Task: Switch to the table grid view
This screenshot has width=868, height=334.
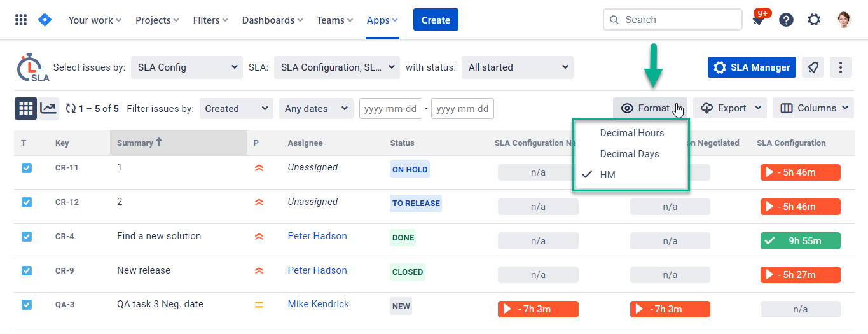Action: click(25, 109)
